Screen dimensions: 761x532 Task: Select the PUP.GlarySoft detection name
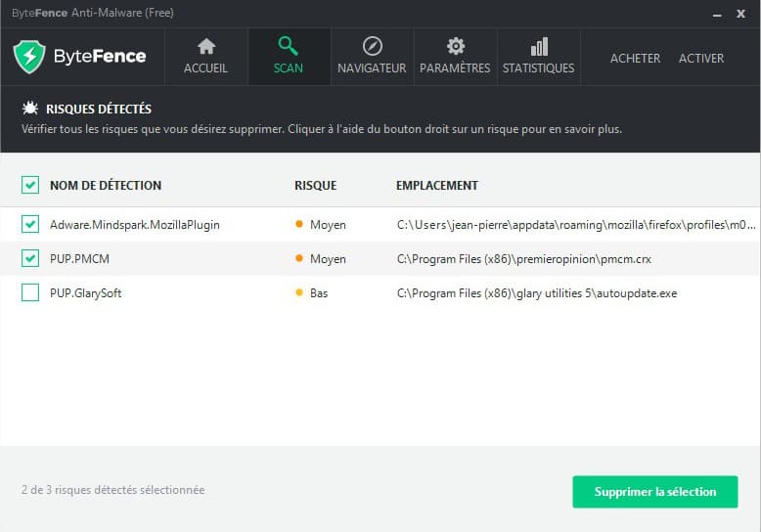pos(86,293)
